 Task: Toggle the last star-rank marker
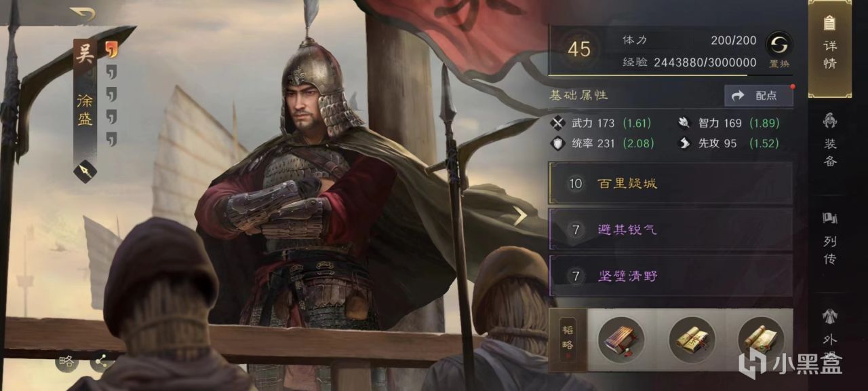[111, 138]
